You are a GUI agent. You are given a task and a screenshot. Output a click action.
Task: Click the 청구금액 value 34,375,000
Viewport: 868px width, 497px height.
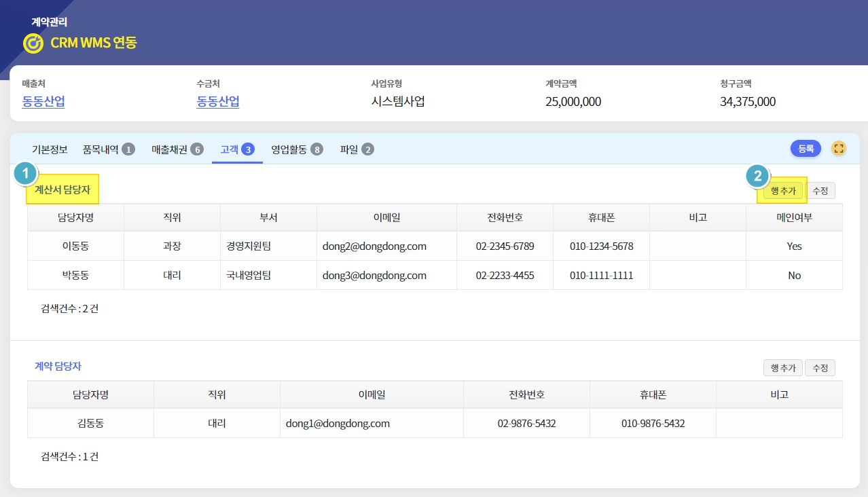(x=748, y=102)
